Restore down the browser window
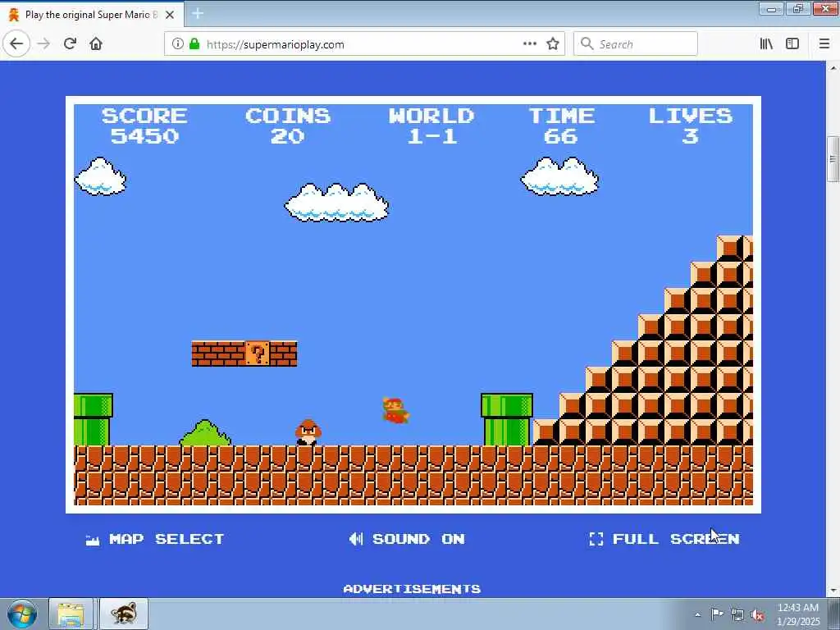This screenshot has height=630, width=840. pyautogui.click(x=798, y=8)
